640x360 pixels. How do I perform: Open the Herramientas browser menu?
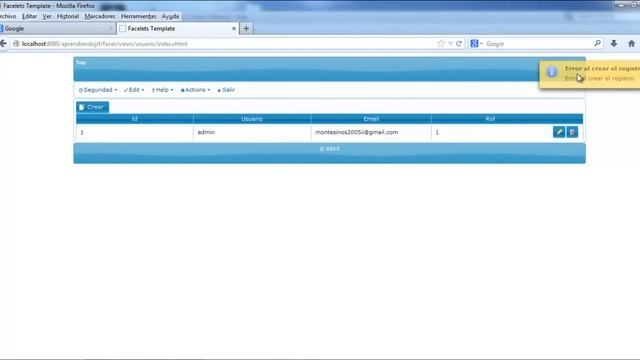pos(138,16)
